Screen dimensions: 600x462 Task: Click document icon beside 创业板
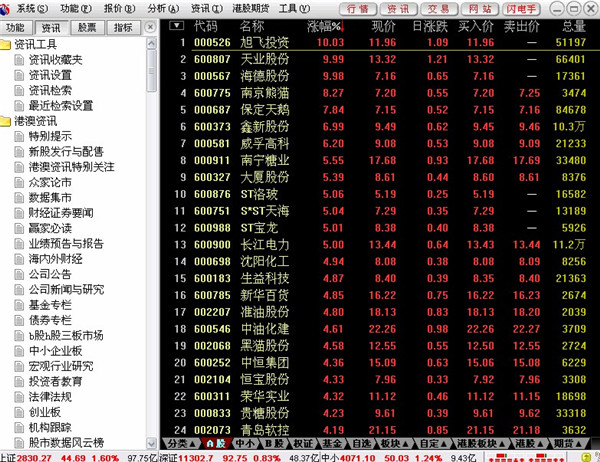pos(19,412)
